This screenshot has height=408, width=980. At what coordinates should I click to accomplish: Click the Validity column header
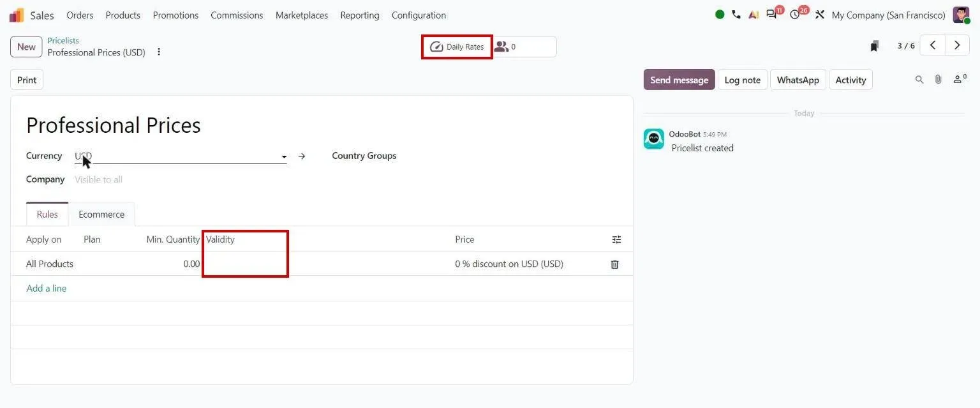(220, 239)
